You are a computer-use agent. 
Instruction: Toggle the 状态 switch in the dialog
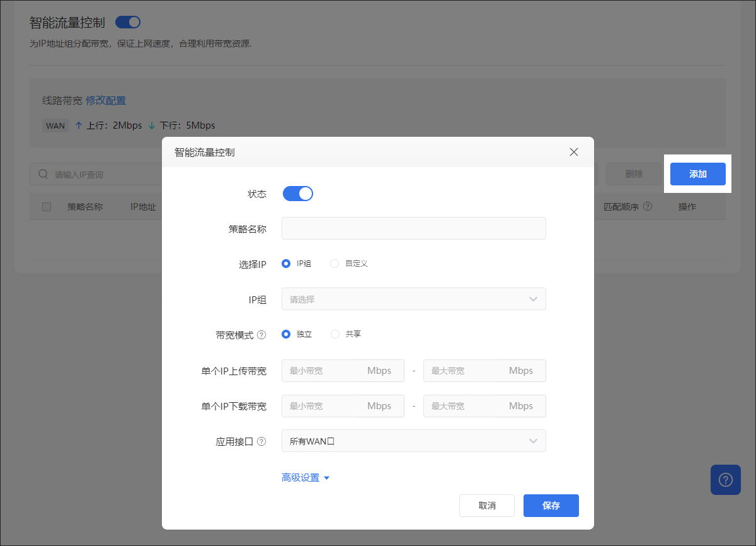click(298, 194)
